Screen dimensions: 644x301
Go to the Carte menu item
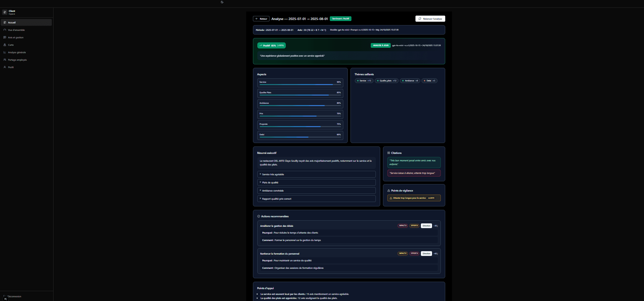click(x=11, y=45)
